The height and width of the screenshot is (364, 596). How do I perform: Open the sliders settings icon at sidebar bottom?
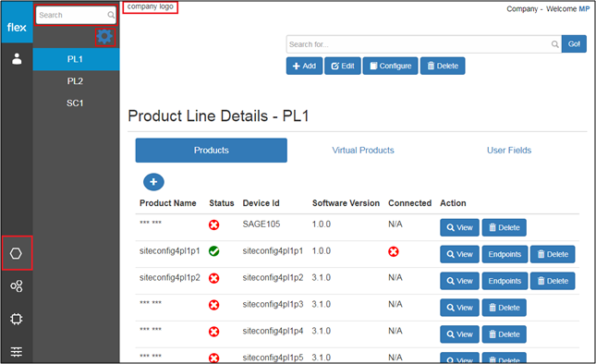point(17,351)
